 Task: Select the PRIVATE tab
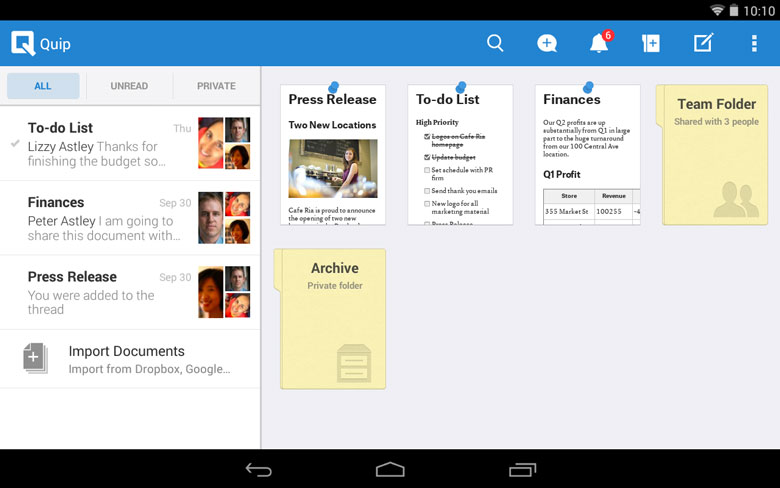[216, 86]
